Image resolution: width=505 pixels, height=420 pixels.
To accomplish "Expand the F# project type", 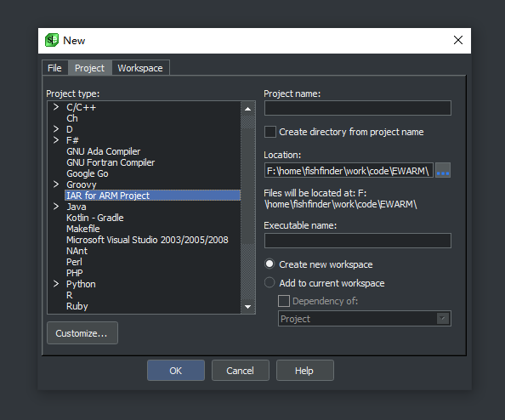I will [x=56, y=140].
